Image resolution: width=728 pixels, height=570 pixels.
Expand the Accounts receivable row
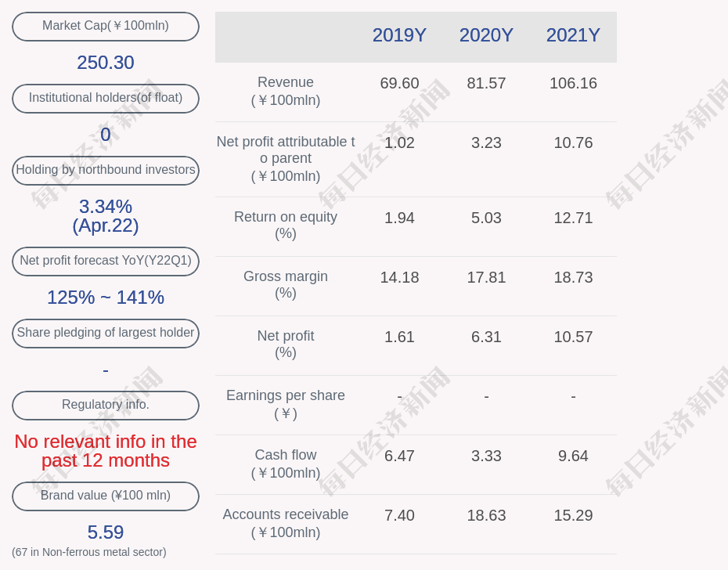coord(285,523)
